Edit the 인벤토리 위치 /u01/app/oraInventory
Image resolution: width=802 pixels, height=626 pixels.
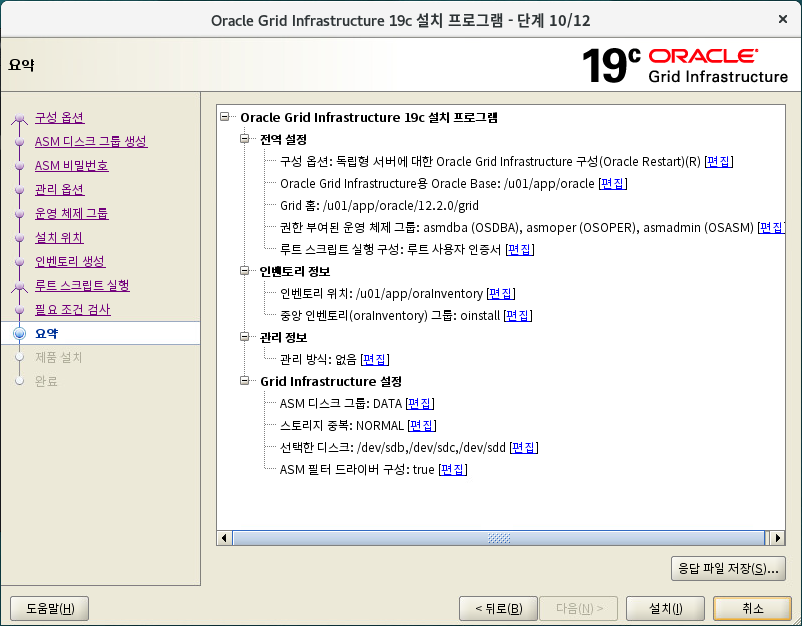(x=501, y=294)
